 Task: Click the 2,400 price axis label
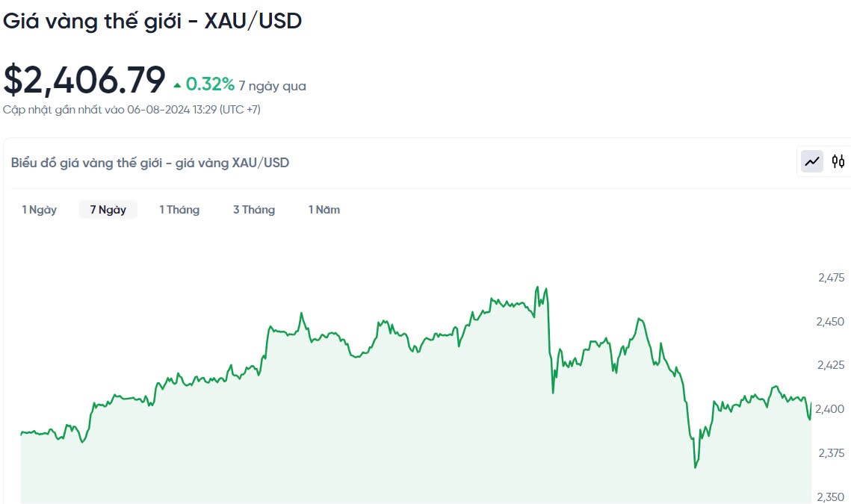[x=831, y=409]
